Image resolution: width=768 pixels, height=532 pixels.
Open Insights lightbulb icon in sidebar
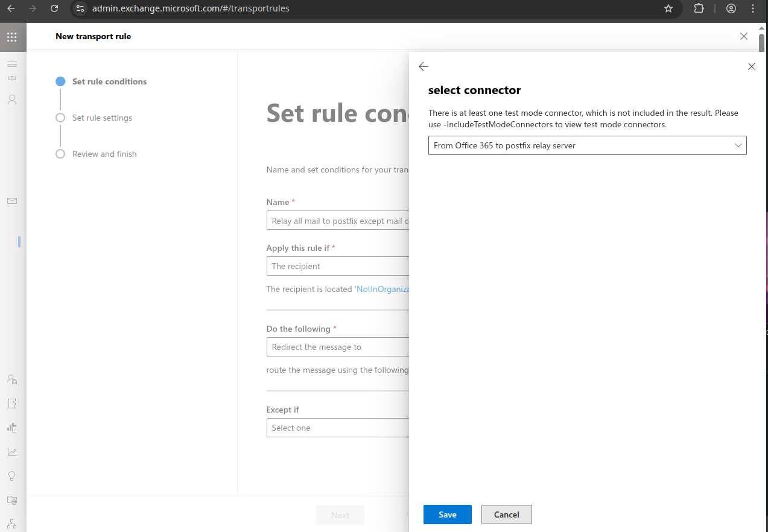(12, 476)
